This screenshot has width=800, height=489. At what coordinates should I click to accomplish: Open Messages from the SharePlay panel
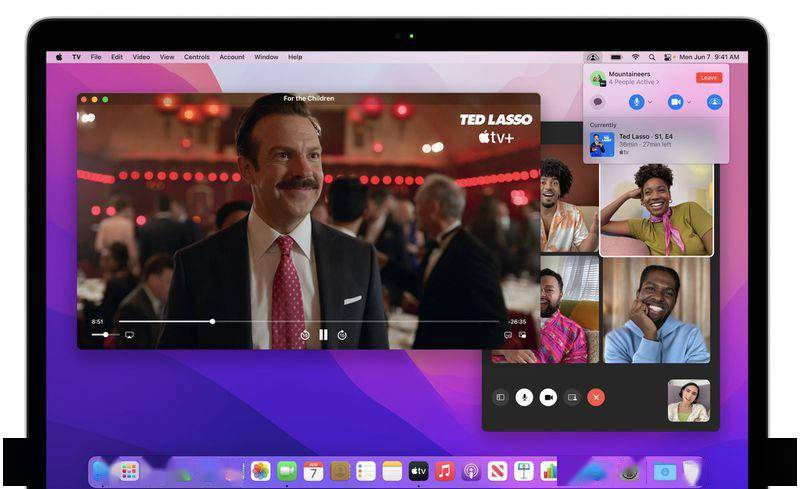(x=598, y=102)
